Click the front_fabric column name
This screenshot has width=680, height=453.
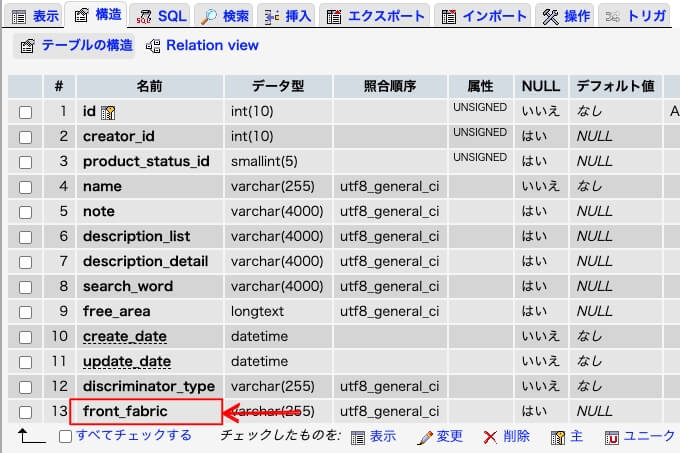click(125, 411)
